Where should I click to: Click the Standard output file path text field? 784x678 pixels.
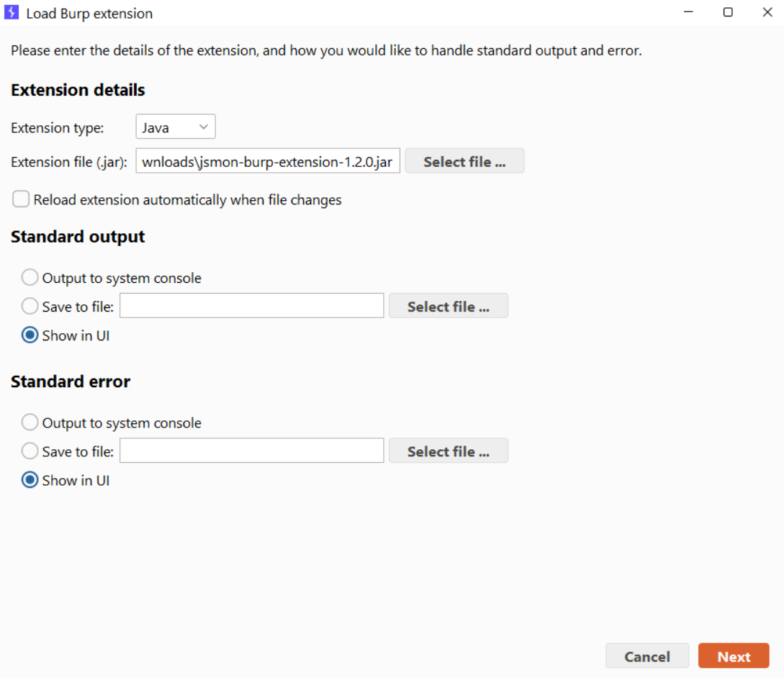pyautogui.click(x=251, y=306)
